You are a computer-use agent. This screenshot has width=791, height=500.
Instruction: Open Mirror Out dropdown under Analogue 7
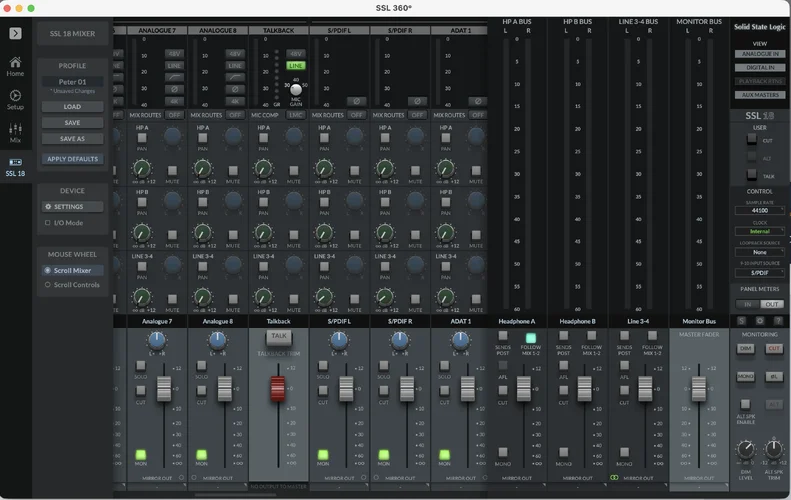pyautogui.click(x=157, y=486)
